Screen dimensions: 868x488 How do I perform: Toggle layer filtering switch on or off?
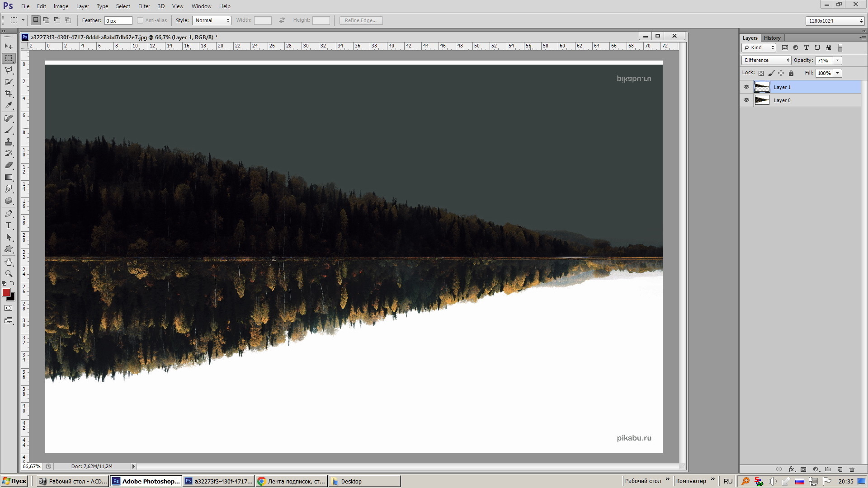(840, 47)
